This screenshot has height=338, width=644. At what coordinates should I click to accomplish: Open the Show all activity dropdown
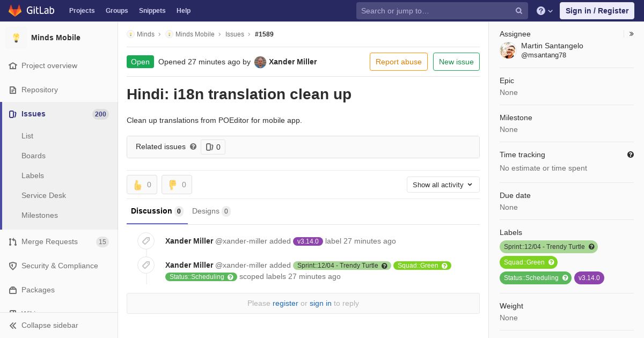pos(443,185)
